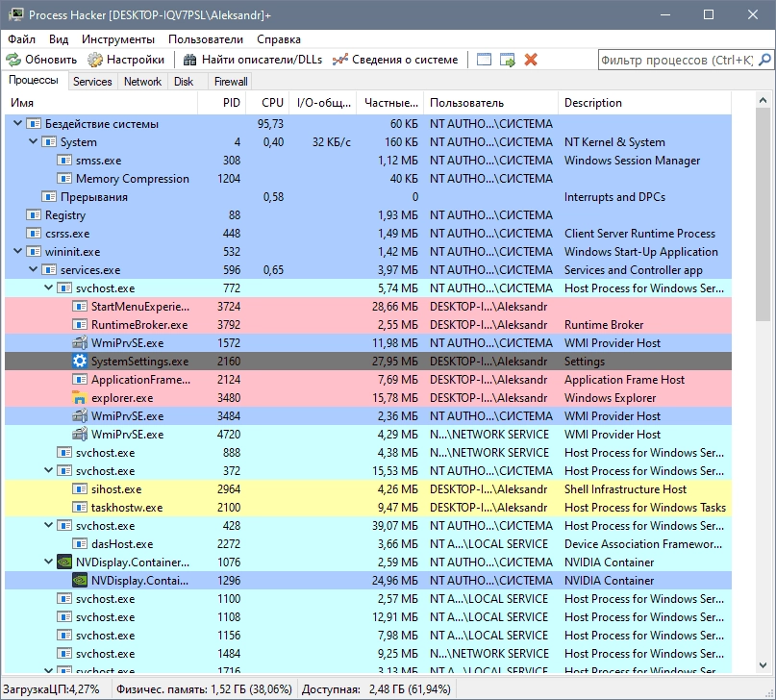This screenshot has width=776, height=700.
Task: Click the taskhostw.exe process icon
Action: click(x=80, y=508)
